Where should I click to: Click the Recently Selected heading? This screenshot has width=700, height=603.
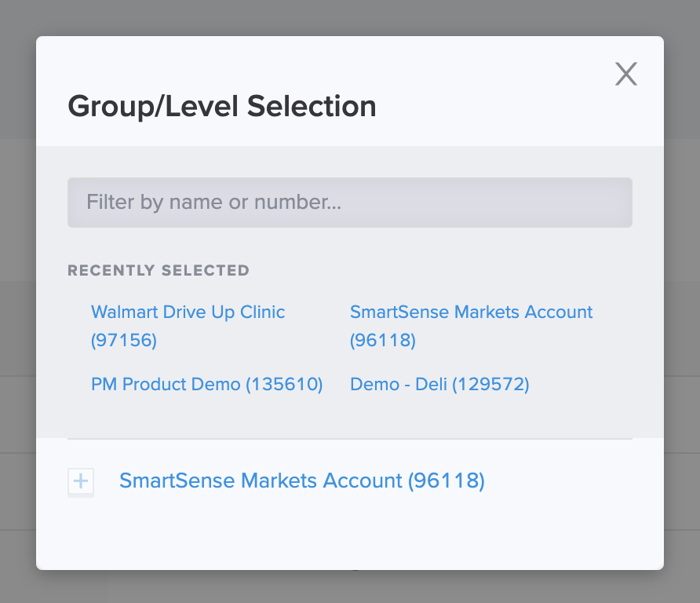(159, 270)
